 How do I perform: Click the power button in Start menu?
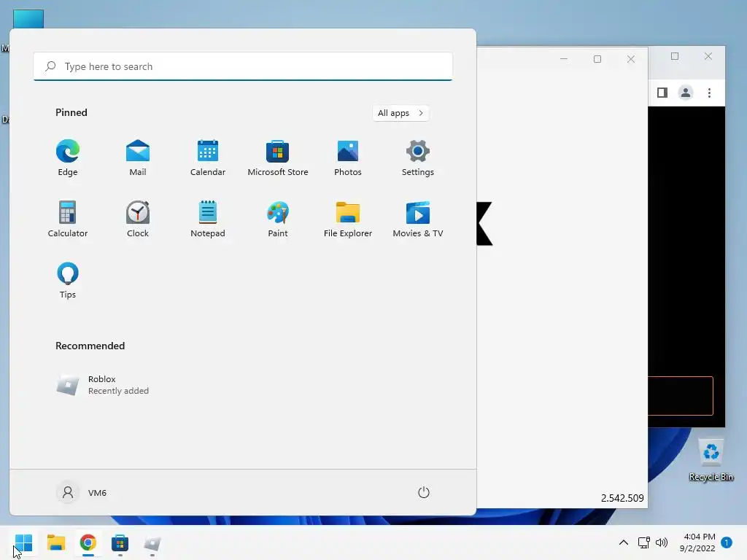click(424, 492)
